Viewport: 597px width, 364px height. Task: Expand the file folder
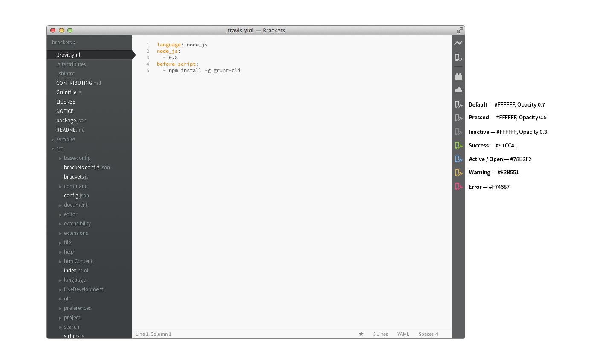point(61,243)
